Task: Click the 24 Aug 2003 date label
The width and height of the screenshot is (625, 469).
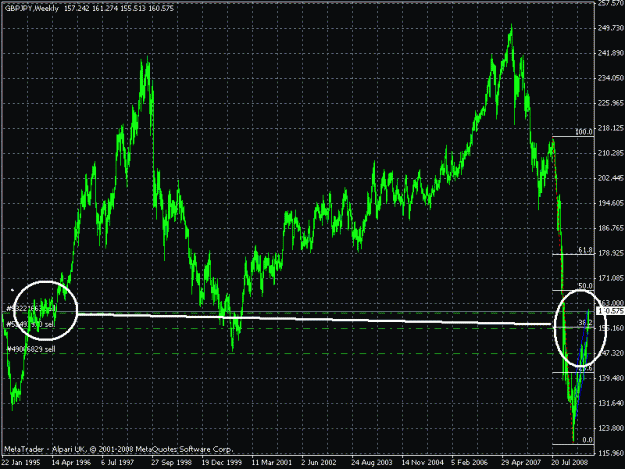Action: pos(371,463)
